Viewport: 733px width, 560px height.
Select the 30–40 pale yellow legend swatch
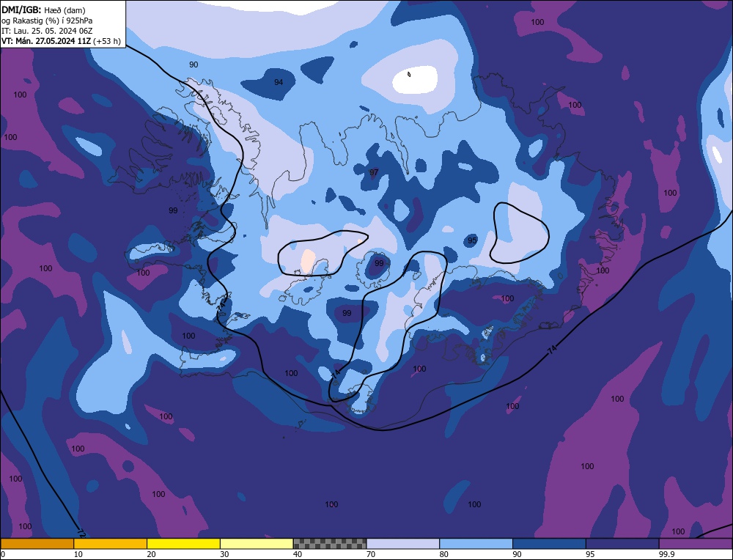click(x=257, y=544)
